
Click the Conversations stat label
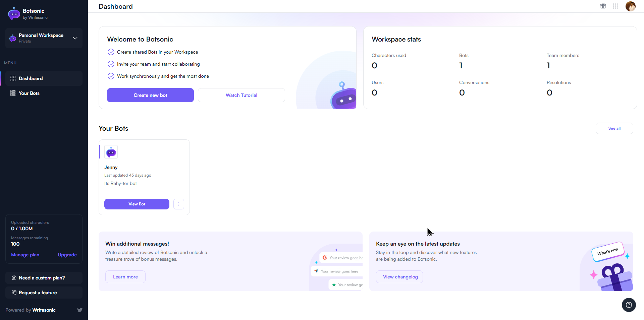pyautogui.click(x=474, y=82)
